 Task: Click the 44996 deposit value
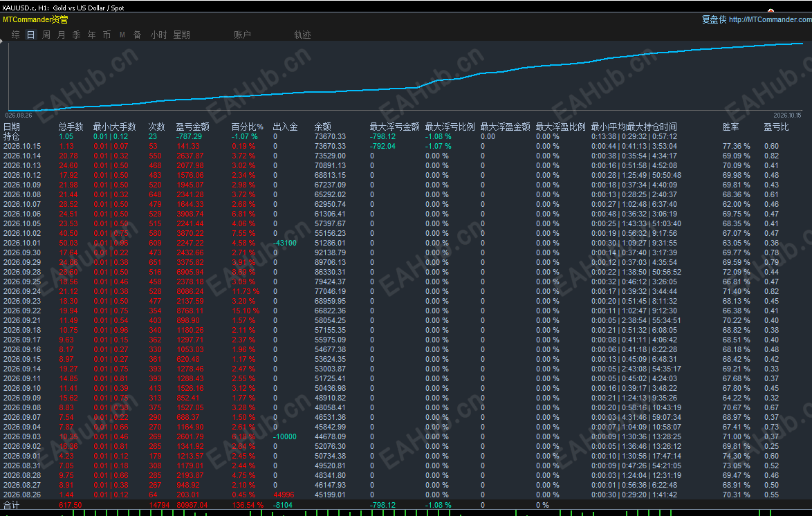pyautogui.click(x=284, y=495)
